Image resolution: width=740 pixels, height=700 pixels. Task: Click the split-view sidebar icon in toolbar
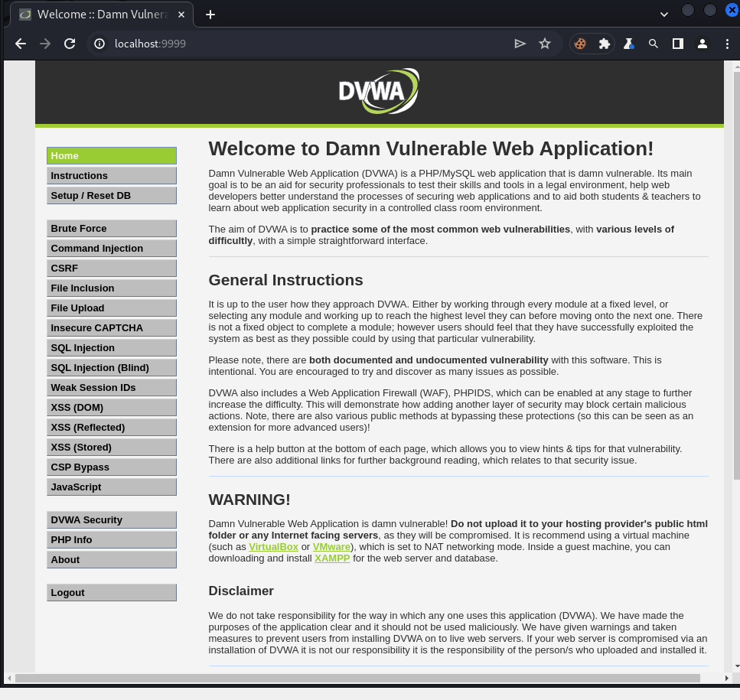(x=677, y=44)
